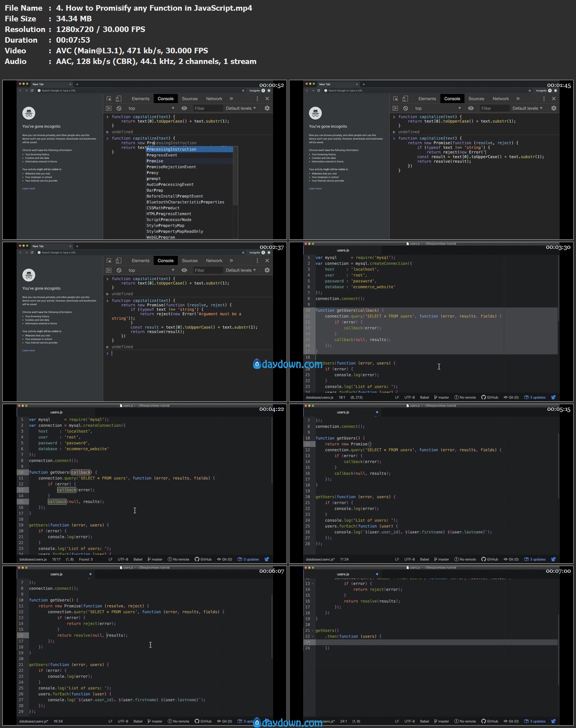
Task: Click inspect-element icon in 00:01:45 frame
Action: (x=395, y=99)
